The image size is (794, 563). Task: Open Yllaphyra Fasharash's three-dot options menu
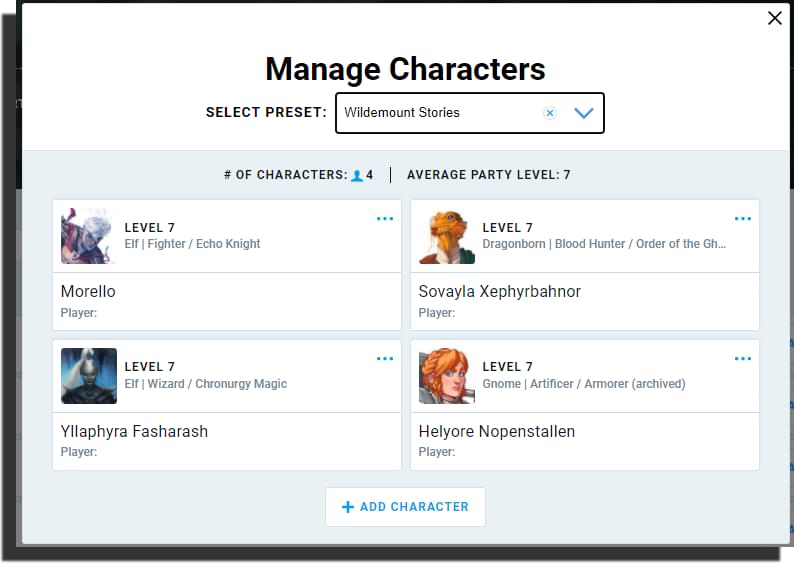(x=385, y=359)
